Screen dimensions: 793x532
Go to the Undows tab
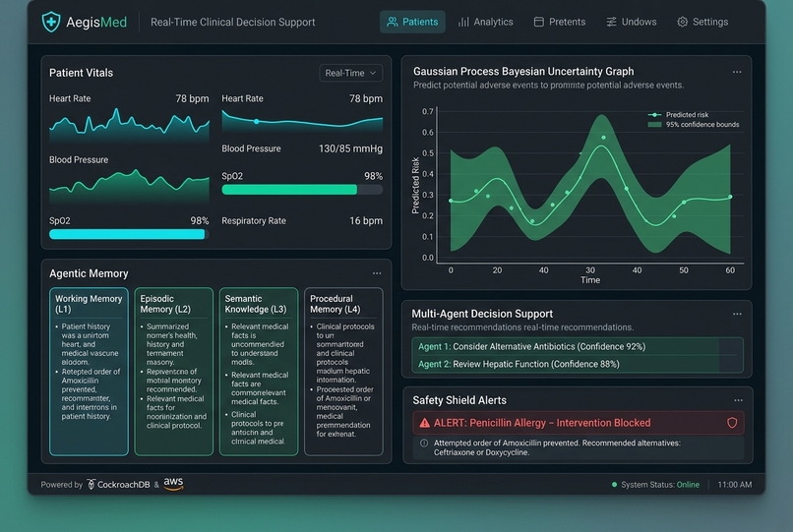[632, 22]
